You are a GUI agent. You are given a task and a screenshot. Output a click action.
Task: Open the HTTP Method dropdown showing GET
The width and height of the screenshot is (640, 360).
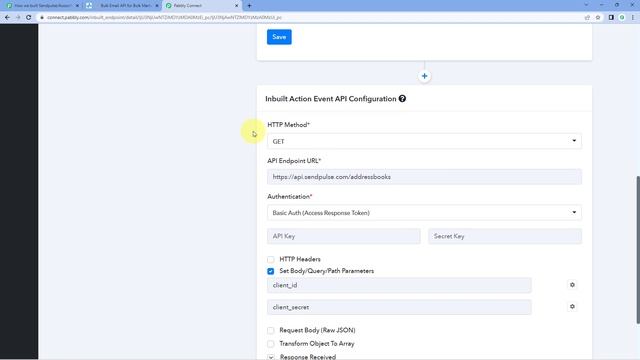(424, 141)
